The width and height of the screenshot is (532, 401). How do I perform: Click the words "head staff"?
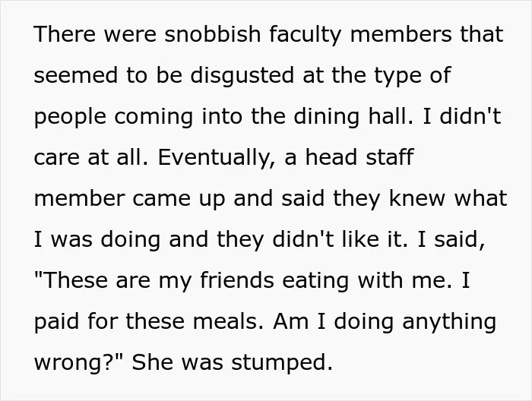(x=359, y=157)
